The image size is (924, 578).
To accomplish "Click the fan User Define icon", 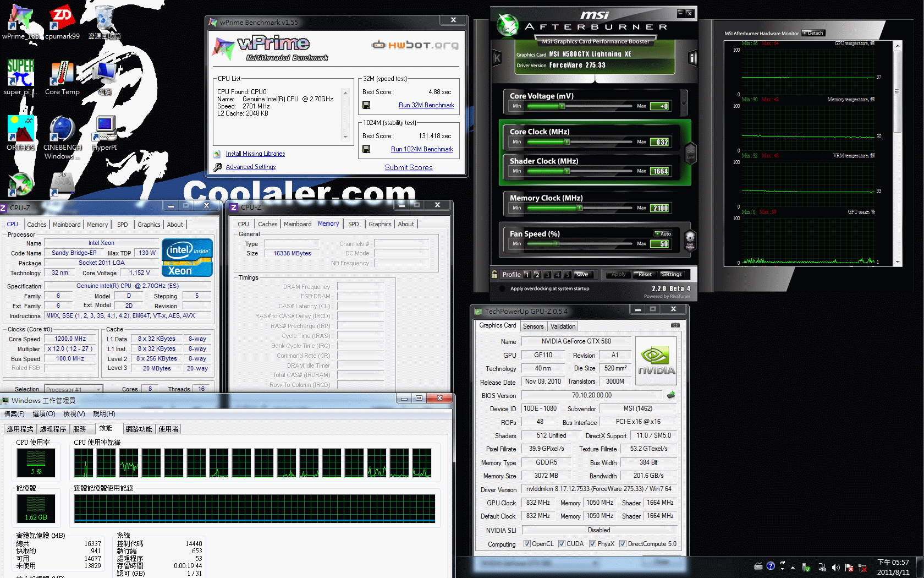I will point(690,240).
